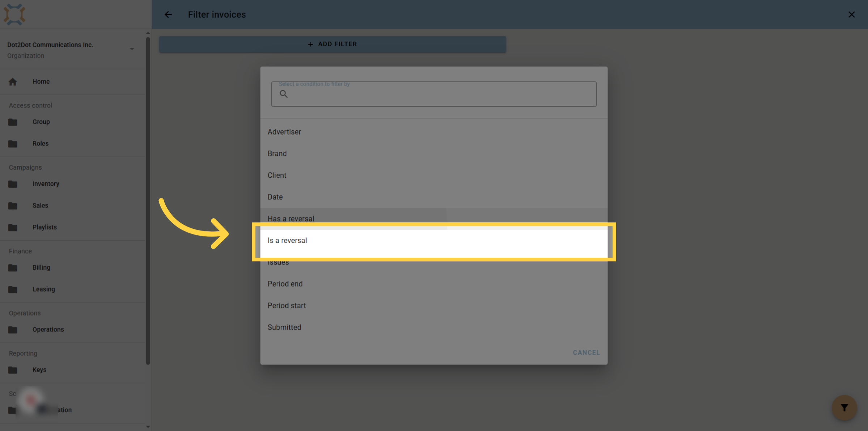Image resolution: width=868 pixels, height=431 pixels.
Task: Click the Playlists folder icon
Action: [13, 227]
